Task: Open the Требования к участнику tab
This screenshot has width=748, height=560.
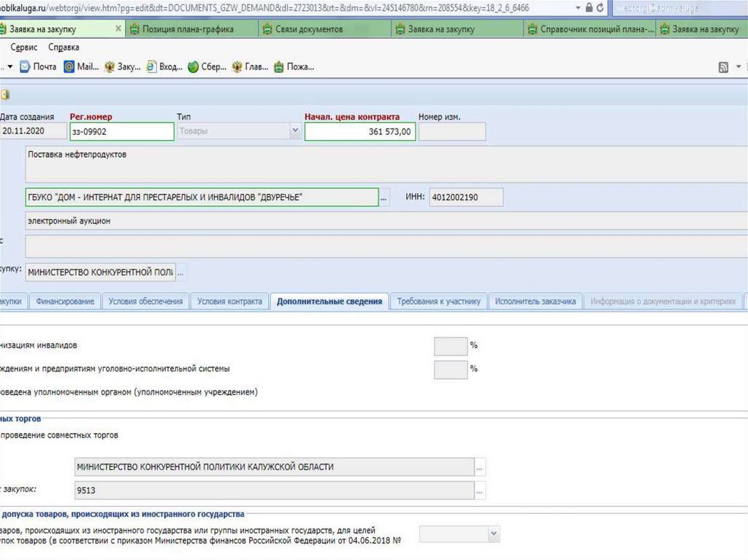Action: pos(438,302)
